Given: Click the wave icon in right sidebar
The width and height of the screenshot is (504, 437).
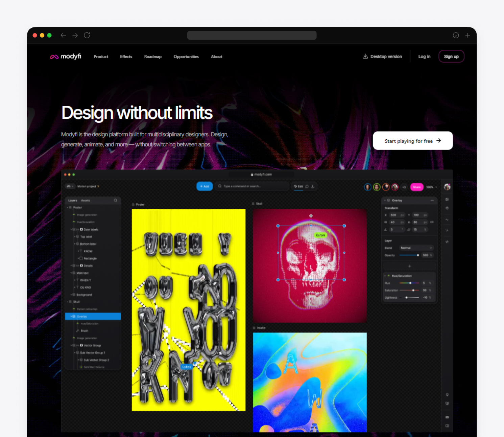Looking at the screenshot, I should point(447,220).
